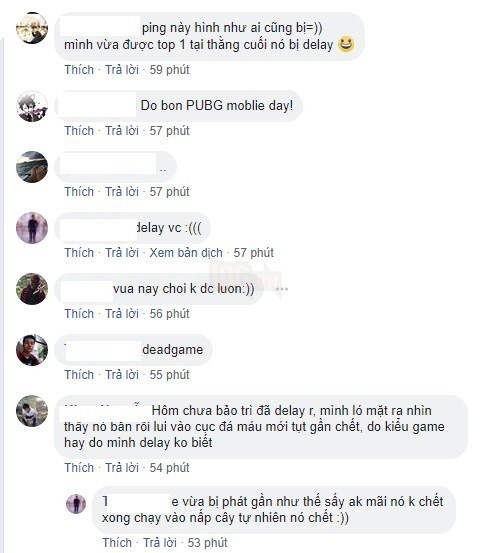The width and height of the screenshot is (490, 553).
Task: Like the 'ping này hình như' comment
Action: pyautogui.click(x=79, y=70)
